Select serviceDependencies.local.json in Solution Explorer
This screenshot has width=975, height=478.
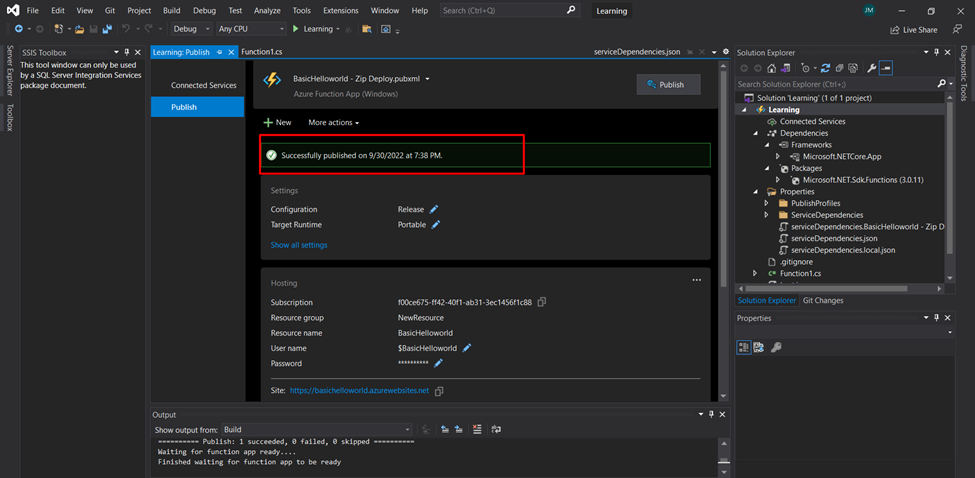[x=843, y=250]
